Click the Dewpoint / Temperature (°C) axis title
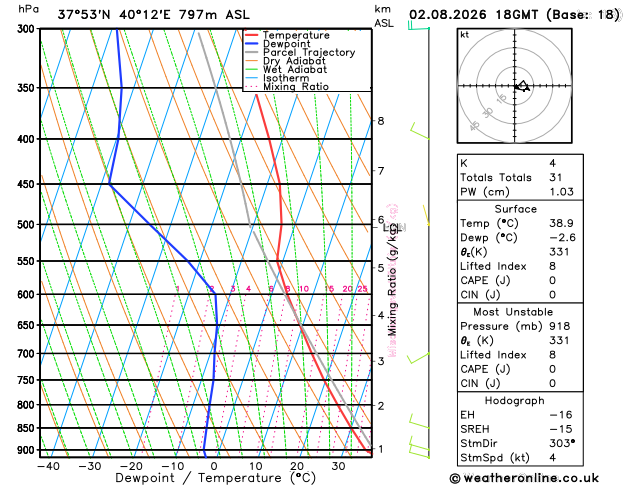The height and width of the screenshot is (486, 629). (x=215, y=478)
